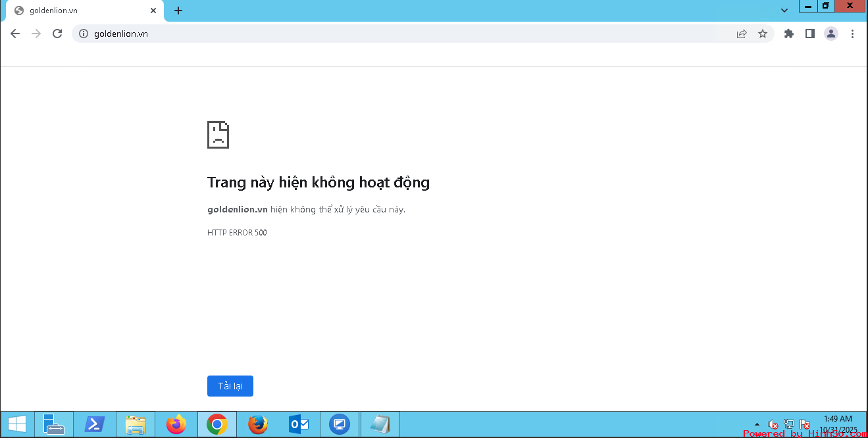Viewport: 868px width, 438px height.
Task: Toggle the browser side panel
Action: click(810, 34)
